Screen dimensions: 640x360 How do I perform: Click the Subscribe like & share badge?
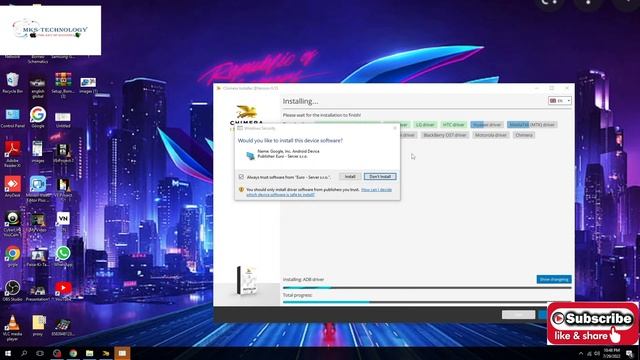click(x=593, y=324)
